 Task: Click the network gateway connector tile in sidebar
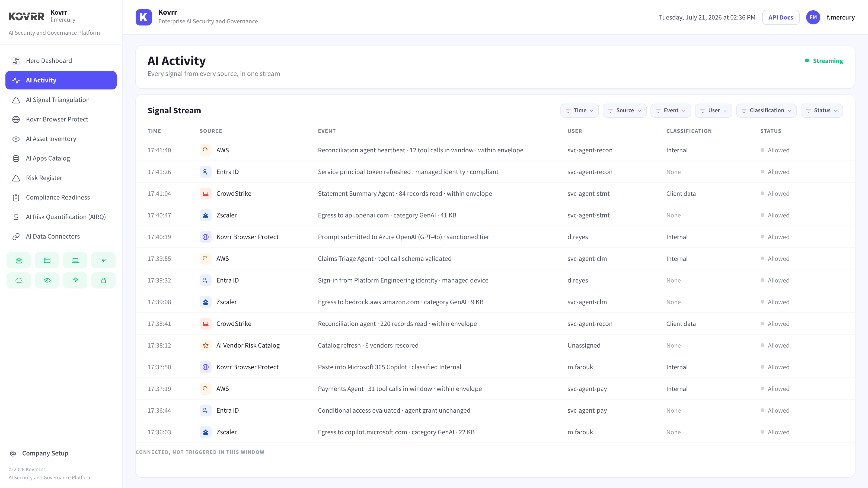[x=19, y=260]
